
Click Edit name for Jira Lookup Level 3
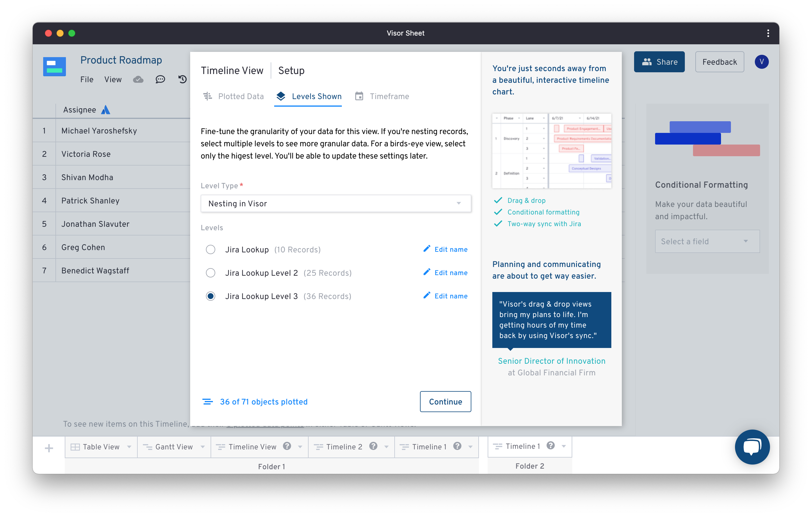point(451,296)
